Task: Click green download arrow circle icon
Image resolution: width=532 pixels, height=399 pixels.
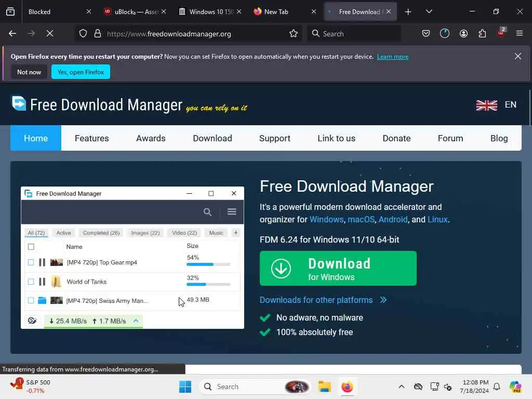Action: pyautogui.click(x=281, y=269)
